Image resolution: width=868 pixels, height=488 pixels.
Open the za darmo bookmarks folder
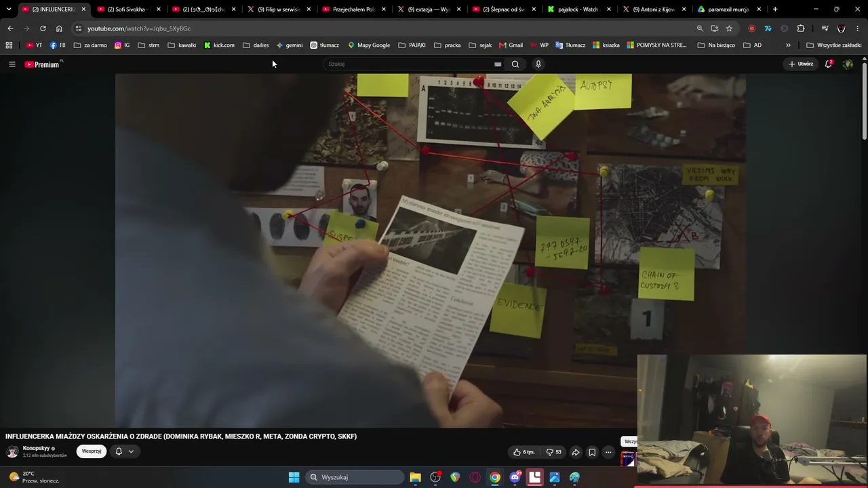(90, 45)
